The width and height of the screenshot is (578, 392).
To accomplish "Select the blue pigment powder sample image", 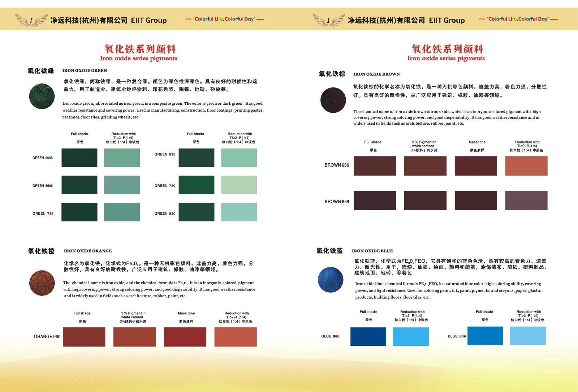I will [x=331, y=280].
